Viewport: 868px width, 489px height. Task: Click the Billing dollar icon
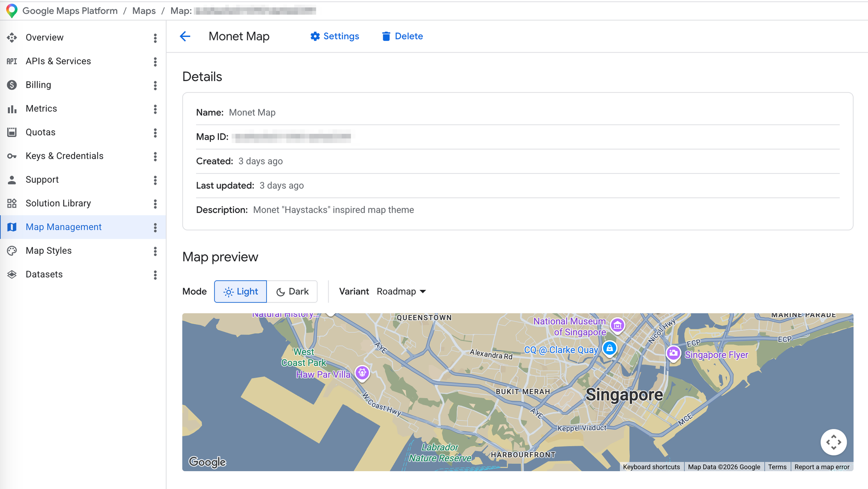[x=12, y=85]
